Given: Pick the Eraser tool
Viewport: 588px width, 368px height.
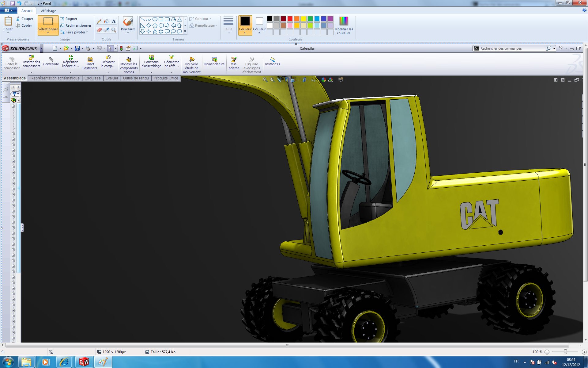Looking at the screenshot, I should pyautogui.click(x=99, y=30).
